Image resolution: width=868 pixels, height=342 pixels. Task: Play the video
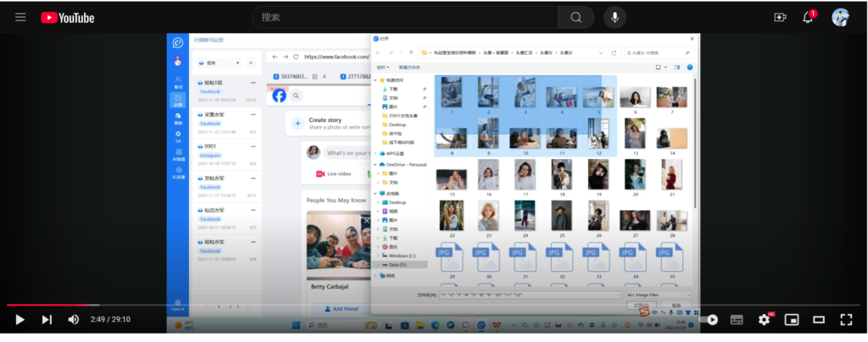tap(20, 319)
